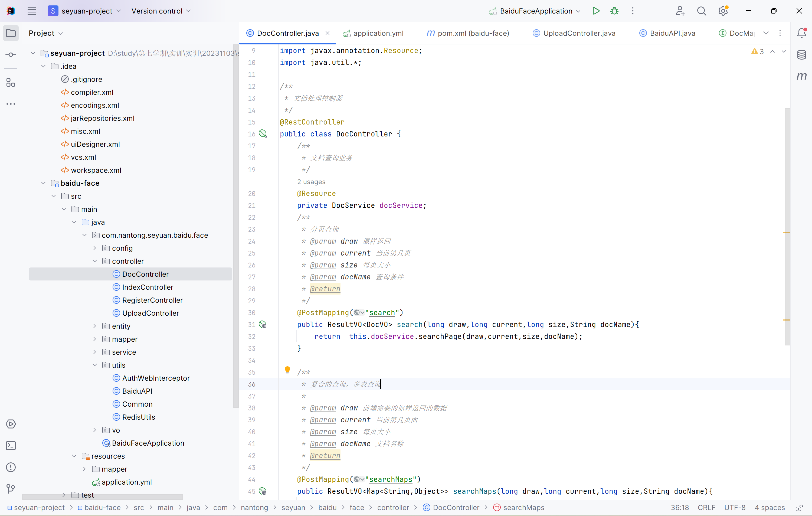Start debugging with the bug icon

614,11
